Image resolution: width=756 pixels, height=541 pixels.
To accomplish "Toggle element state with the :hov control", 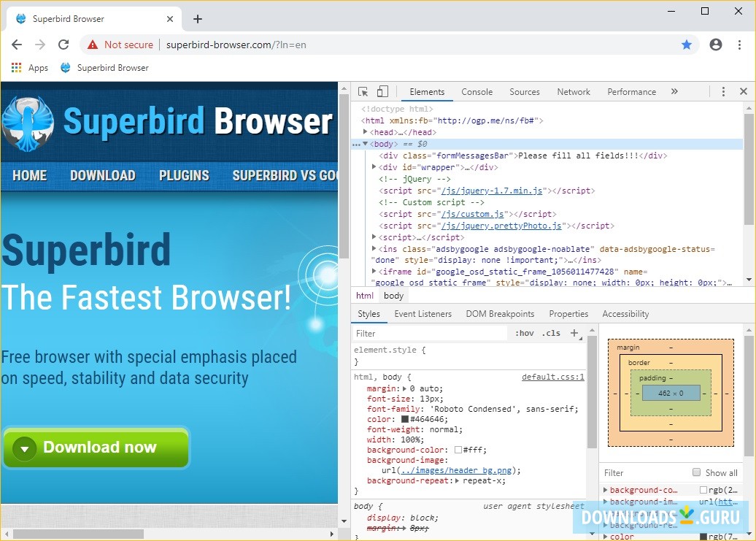I will (525, 334).
